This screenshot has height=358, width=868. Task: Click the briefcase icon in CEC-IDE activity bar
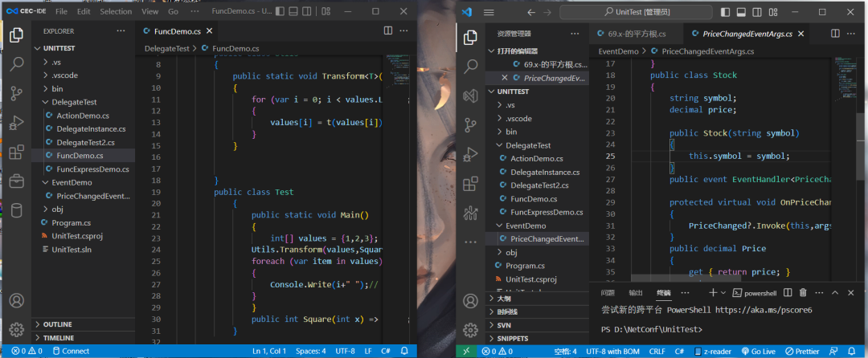(x=17, y=181)
